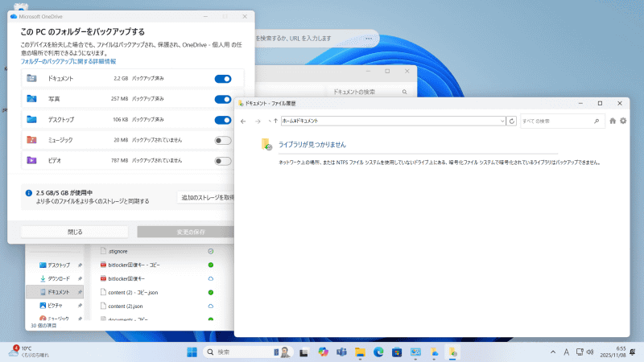Click the ビデオ folder icon in OneDrive list
Screen dimensions: 644x362
point(31,160)
